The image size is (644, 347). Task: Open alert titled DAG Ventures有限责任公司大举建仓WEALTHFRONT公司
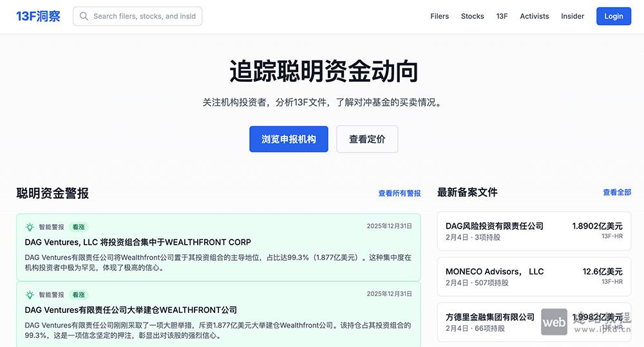click(131, 310)
